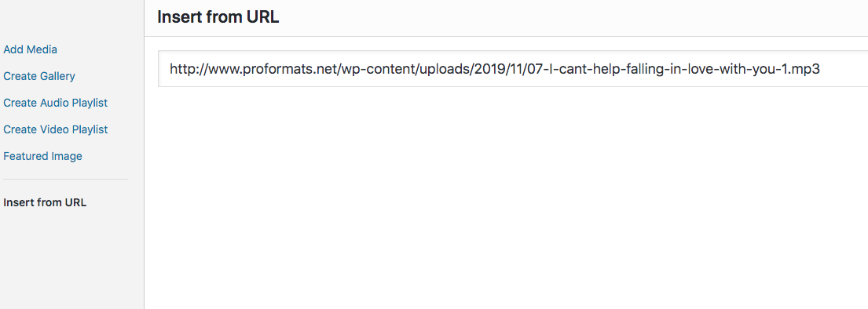Viewport: 868px width, 309px height.
Task: Select Insert from URL sidebar item
Action: click(45, 202)
